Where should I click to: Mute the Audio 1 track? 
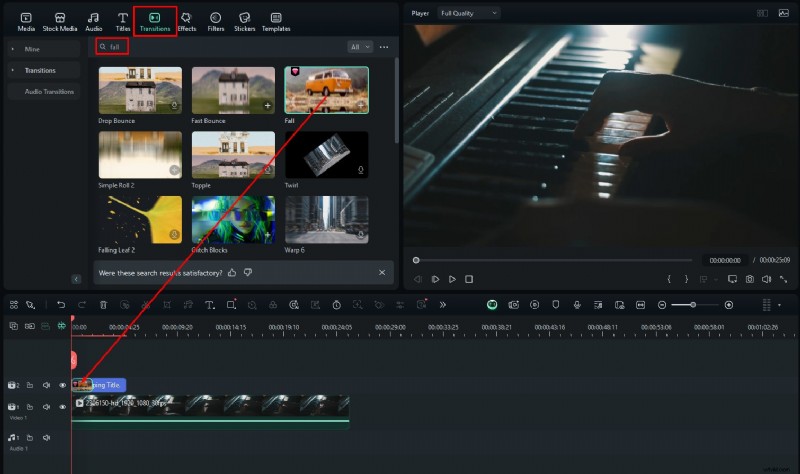click(x=46, y=437)
